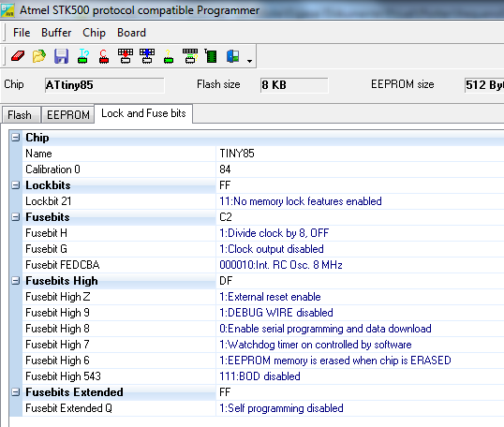Collapse the Fusebits High section

(15, 281)
